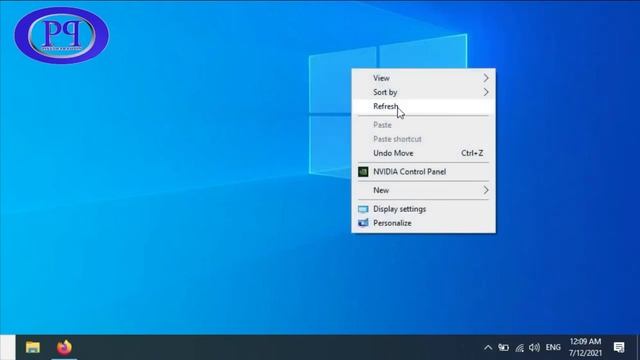This screenshot has width=640, height=360.
Task: Switch input language ENG indicator
Action: [553, 348]
